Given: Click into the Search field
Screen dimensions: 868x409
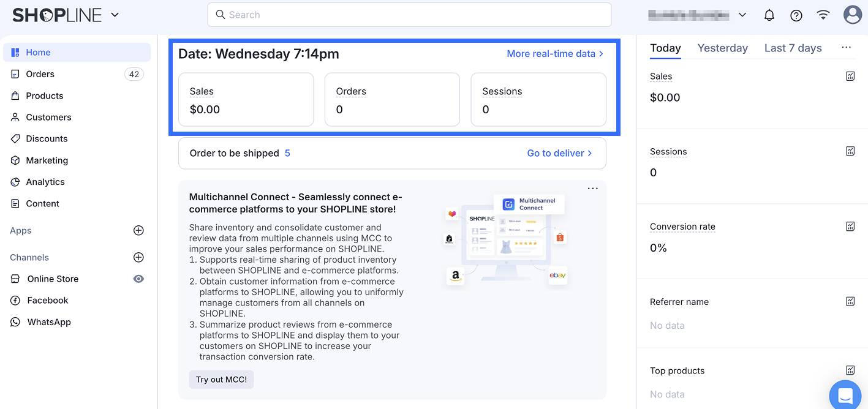Looking at the screenshot, I should (x=409, y=15).
